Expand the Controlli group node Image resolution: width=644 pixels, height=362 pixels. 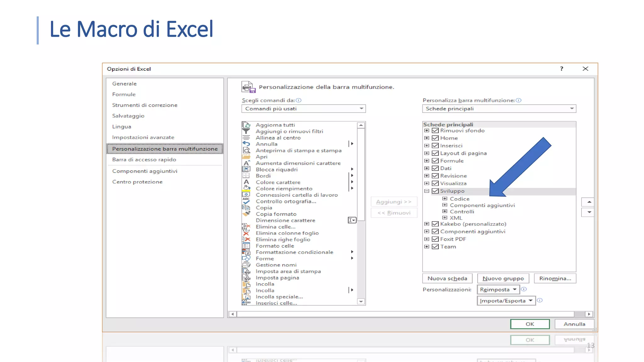(445, 211)
